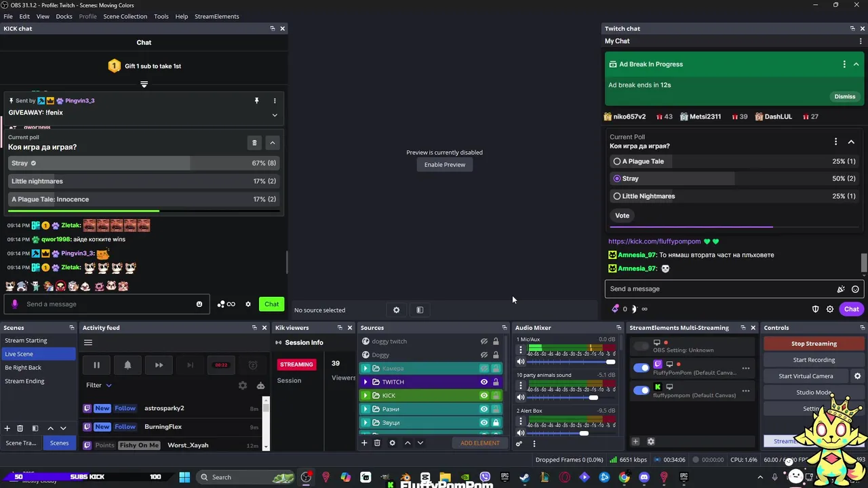Image resolution: width=868 pixels, height=488 pixels.
Task: Unlock the Звуци source group
Action: 496,422
